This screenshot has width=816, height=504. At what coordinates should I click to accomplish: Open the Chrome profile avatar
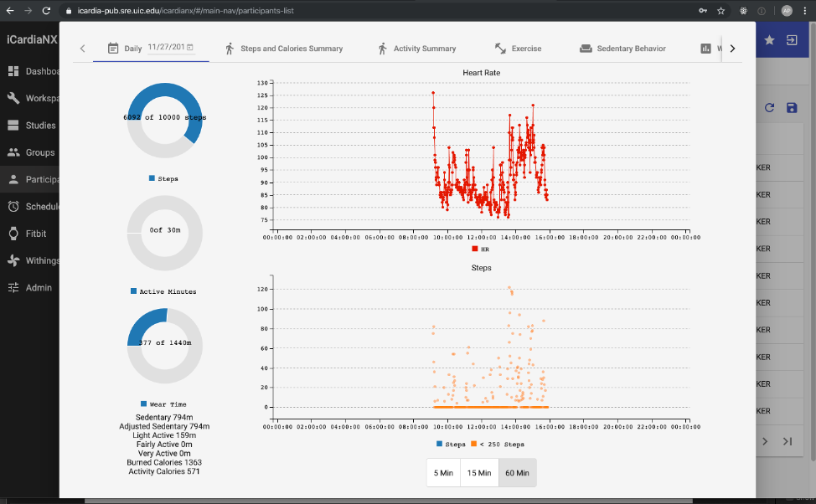787,10
